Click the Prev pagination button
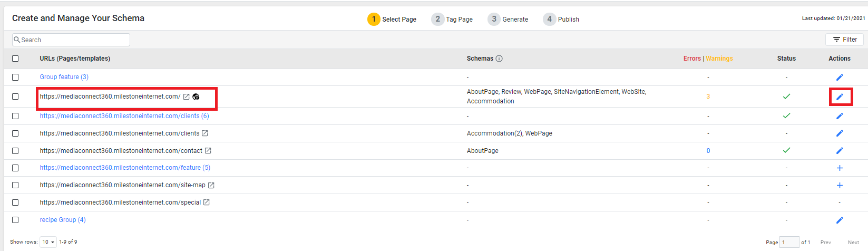The image size is (868, 251). (826, 243)
